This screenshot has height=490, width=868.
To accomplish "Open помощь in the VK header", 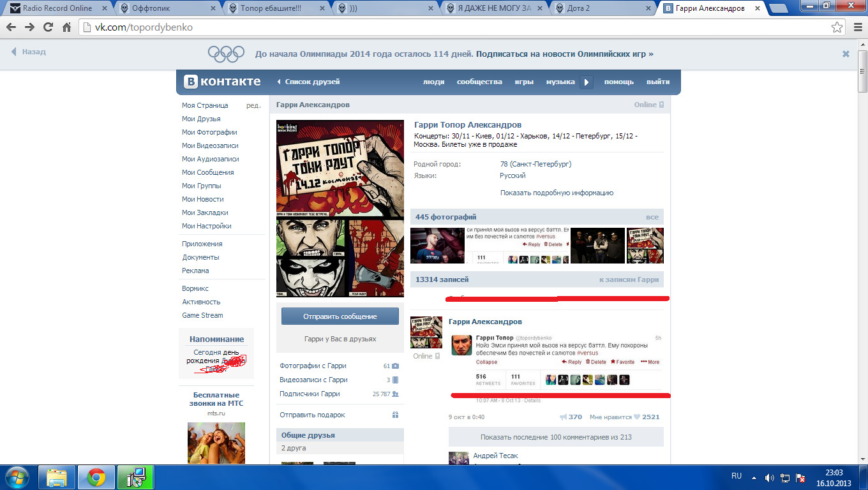I will 619,82.
